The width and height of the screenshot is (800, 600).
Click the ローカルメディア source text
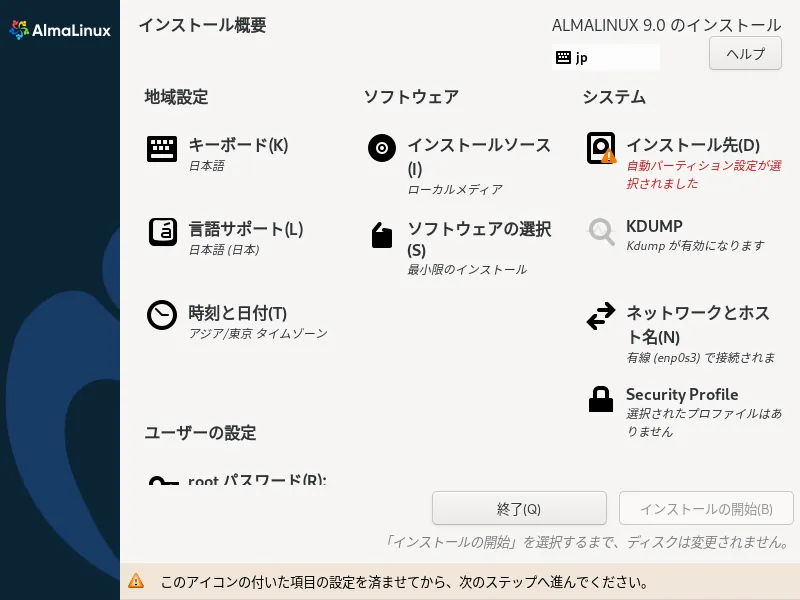point(455,190)
